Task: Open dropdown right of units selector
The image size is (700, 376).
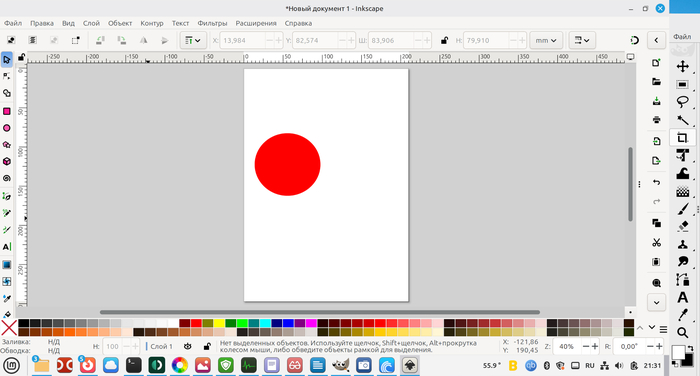Action: [x=582, y=40]
